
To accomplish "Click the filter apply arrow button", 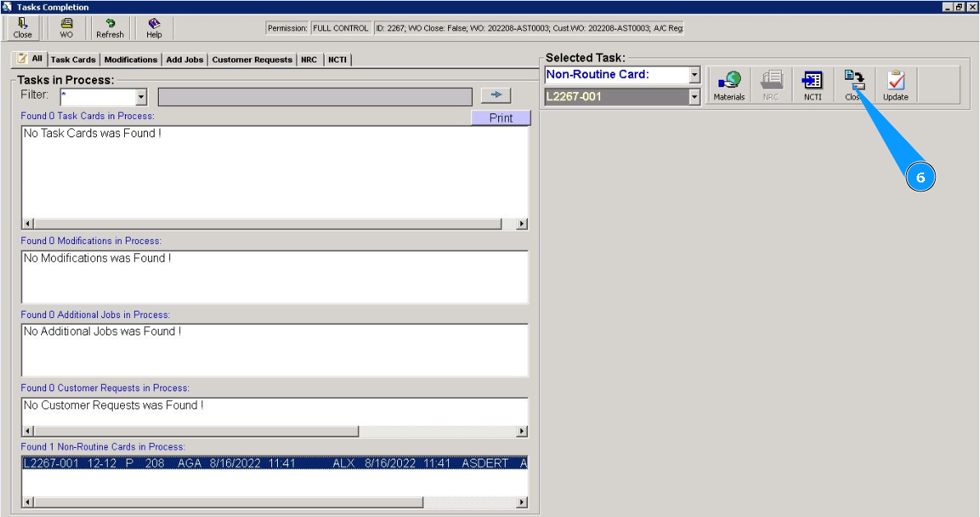I will 497,95.
